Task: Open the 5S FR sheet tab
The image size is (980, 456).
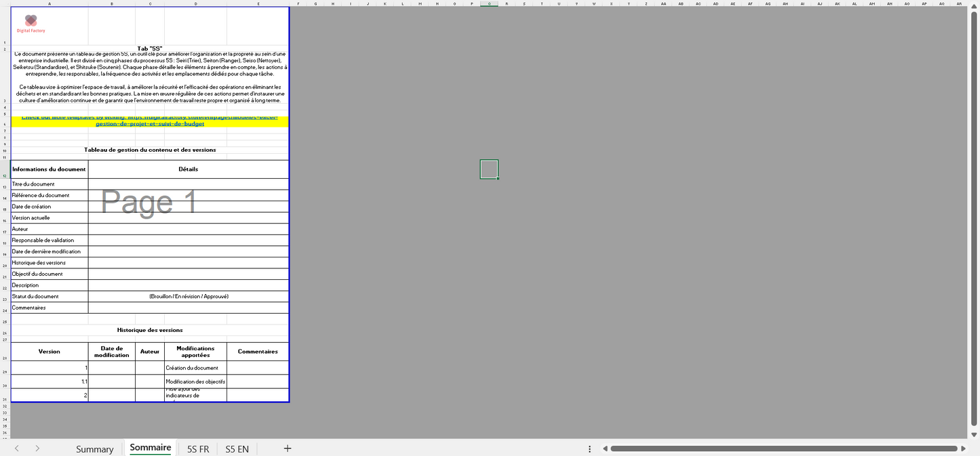Action: [x=198, y=449]
